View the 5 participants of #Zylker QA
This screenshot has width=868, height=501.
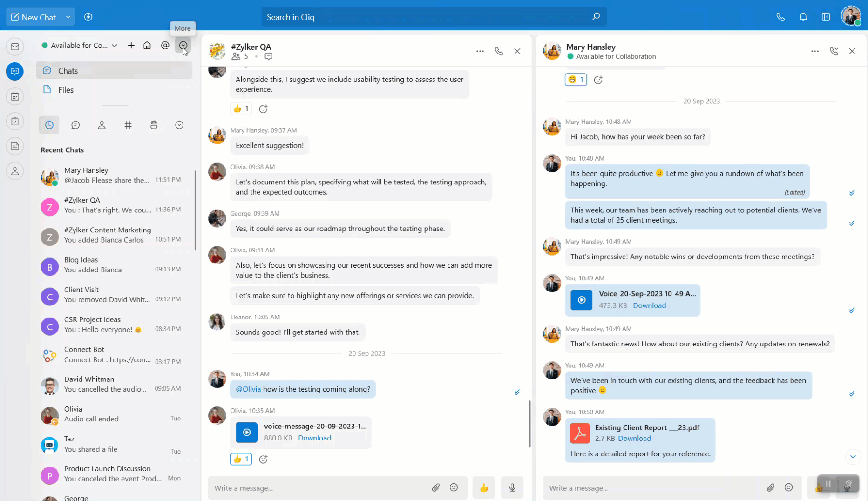coord(240,56)
